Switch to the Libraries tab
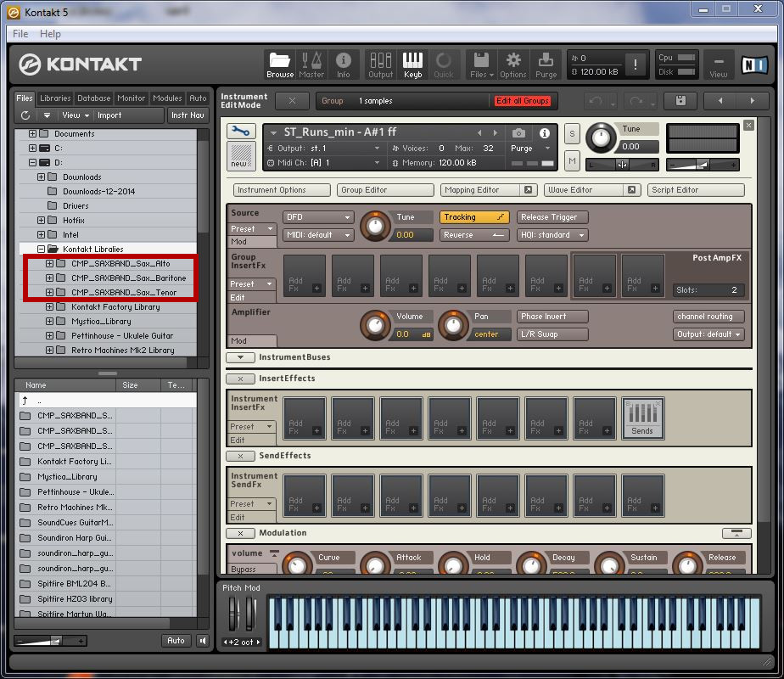The height and width of the screenshot is (679, 784). [x=55, y=98]
